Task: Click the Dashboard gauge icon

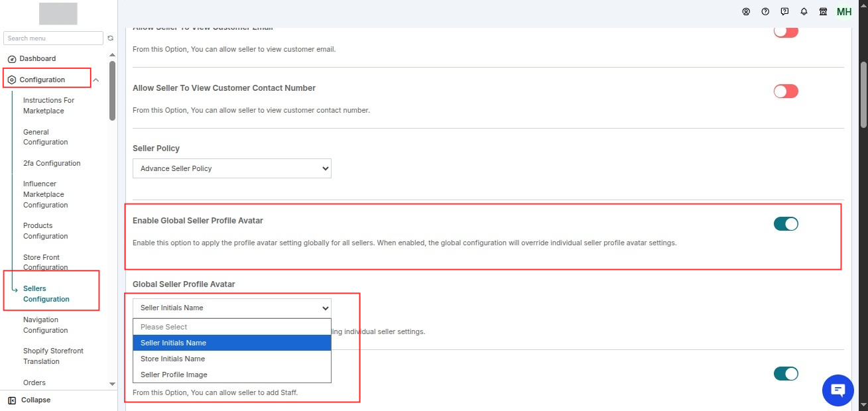Action: (12, 59)
